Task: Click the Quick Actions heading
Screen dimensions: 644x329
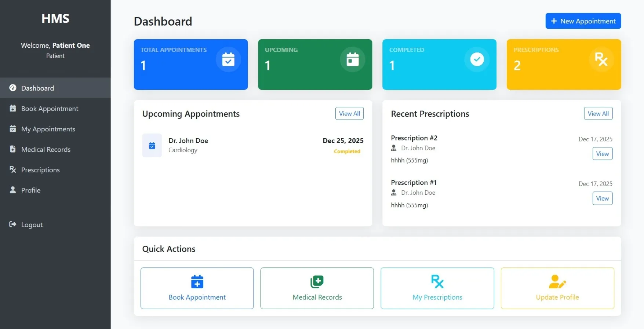Action: (169, 249)
